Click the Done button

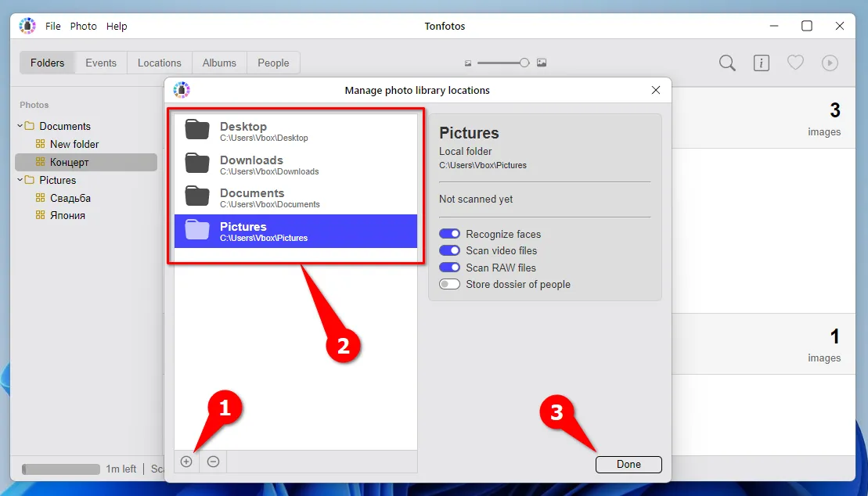click(x=628, y=465)
